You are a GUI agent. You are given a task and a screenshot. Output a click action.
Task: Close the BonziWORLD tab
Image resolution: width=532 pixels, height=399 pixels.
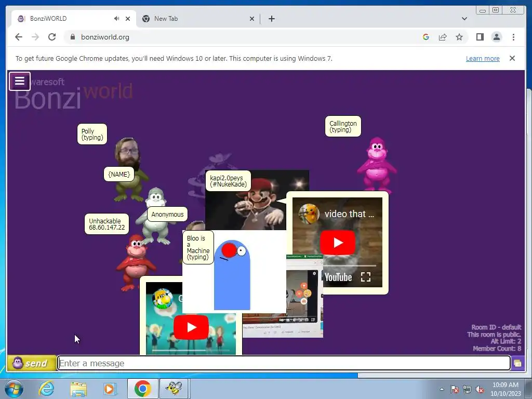[x=128, y=19]
